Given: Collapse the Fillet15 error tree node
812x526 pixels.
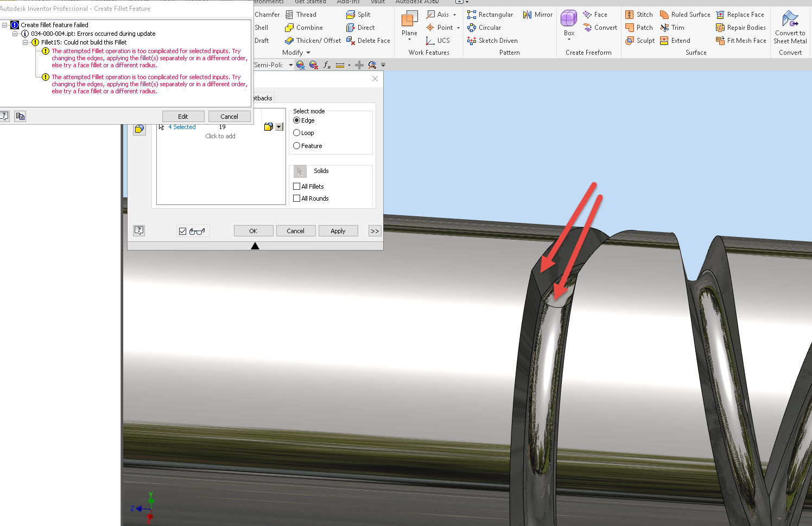Looking at the screenshot, I should (25, 42).
